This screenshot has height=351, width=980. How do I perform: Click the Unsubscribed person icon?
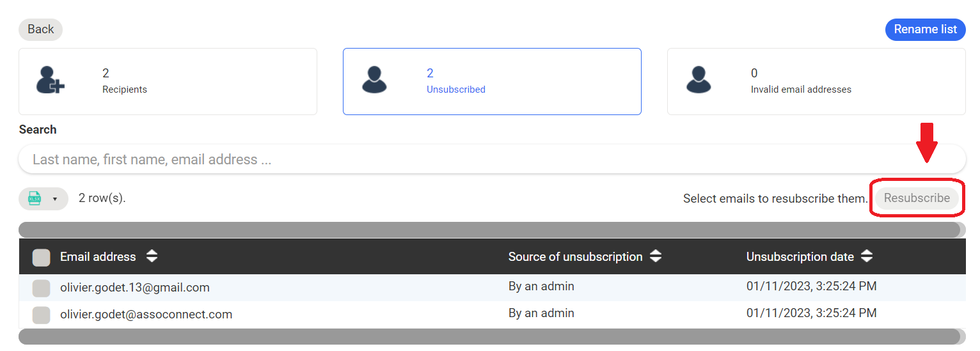(374, 81)
